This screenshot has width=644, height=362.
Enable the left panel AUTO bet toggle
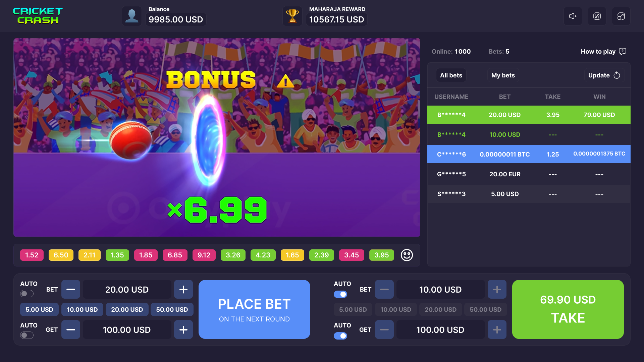point(27,294)
